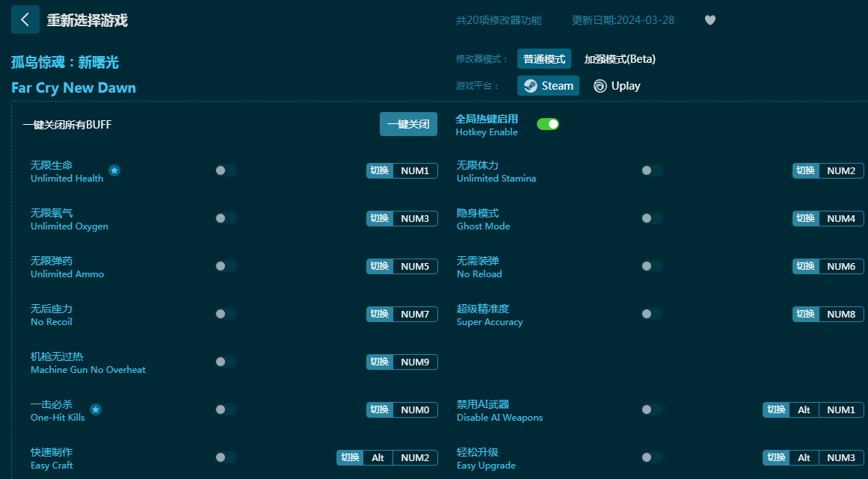Click the 孤岛惊魂：新曙光 game name
The height and width of the screenshot is (479, 868).
click(65, 63)
